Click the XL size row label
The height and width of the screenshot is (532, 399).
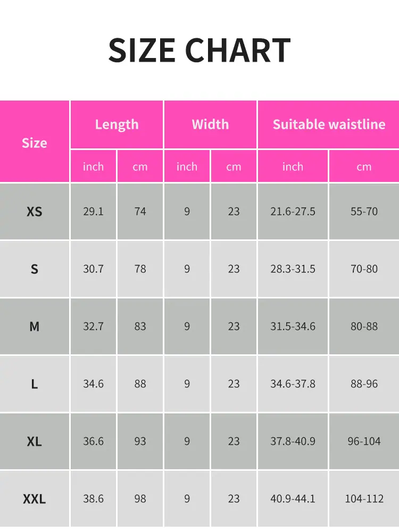point(34,441)
